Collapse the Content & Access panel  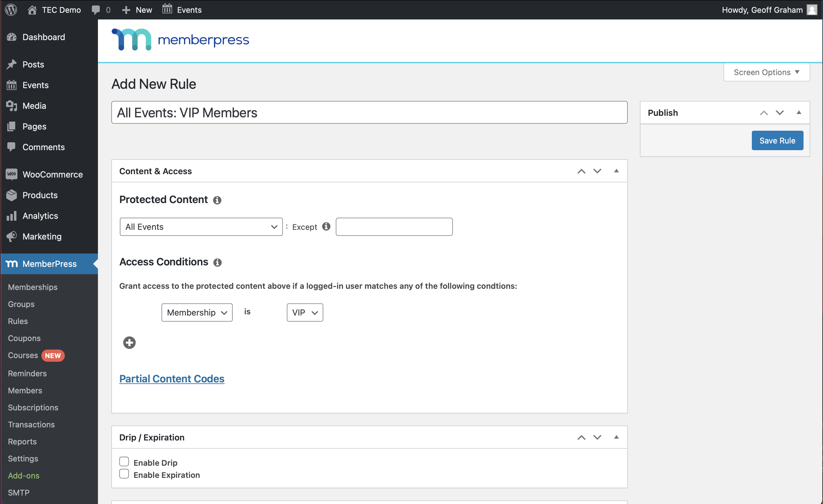click(616, 171)
